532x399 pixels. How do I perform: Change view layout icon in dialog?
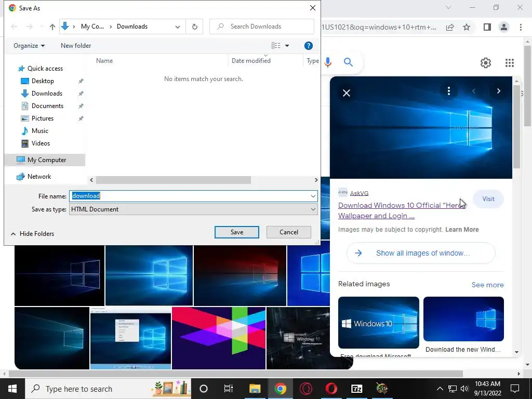click(x=276, y=46)
